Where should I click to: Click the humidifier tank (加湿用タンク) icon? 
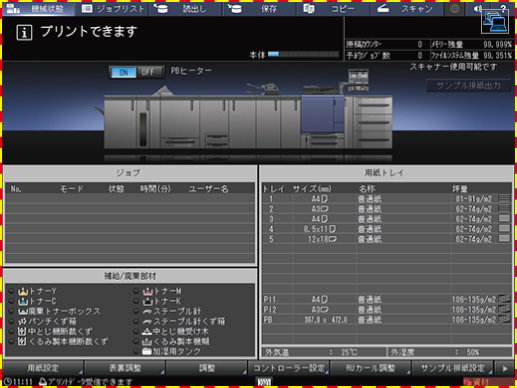tap(147, 351)
